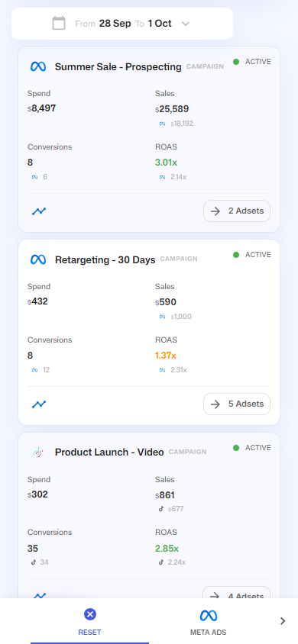
Task: Click the TikTok logo on Product Launch campaign
Action: coord(38,452)
